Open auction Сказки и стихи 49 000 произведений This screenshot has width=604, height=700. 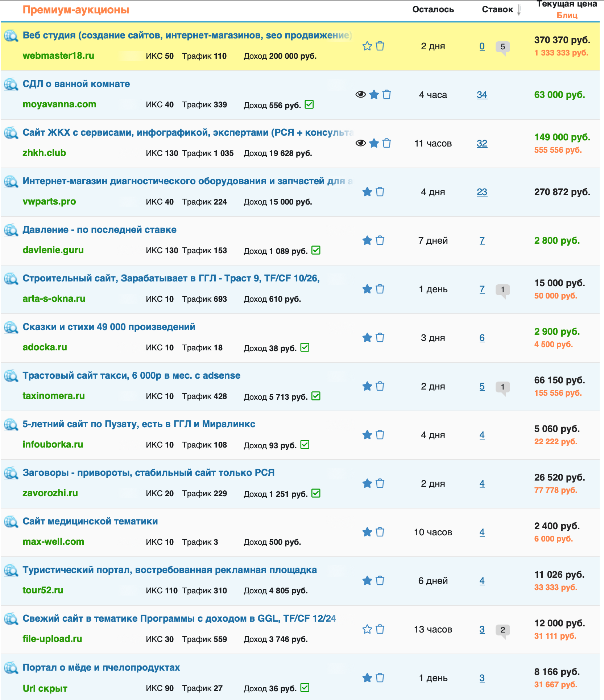click(109, 327)
